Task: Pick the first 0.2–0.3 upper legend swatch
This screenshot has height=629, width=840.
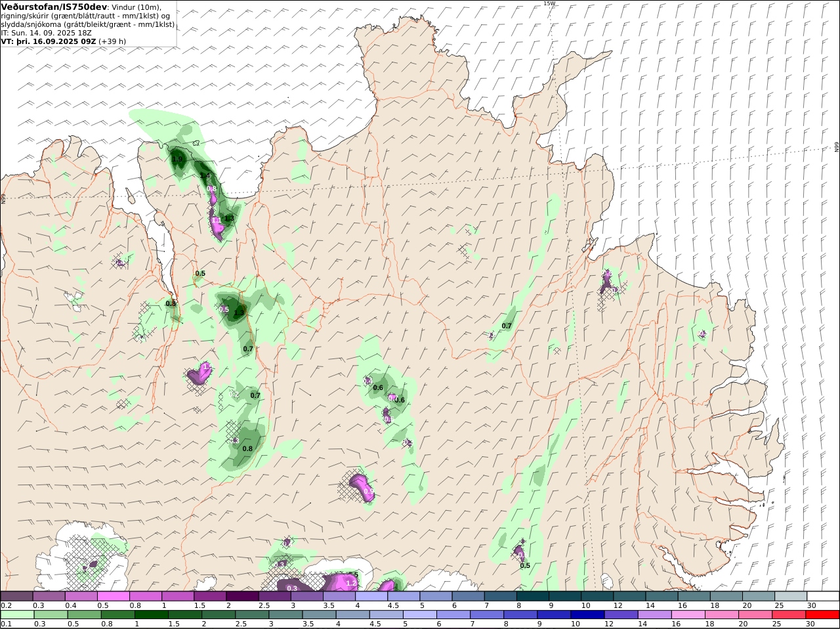Action: tap(16, 596)
